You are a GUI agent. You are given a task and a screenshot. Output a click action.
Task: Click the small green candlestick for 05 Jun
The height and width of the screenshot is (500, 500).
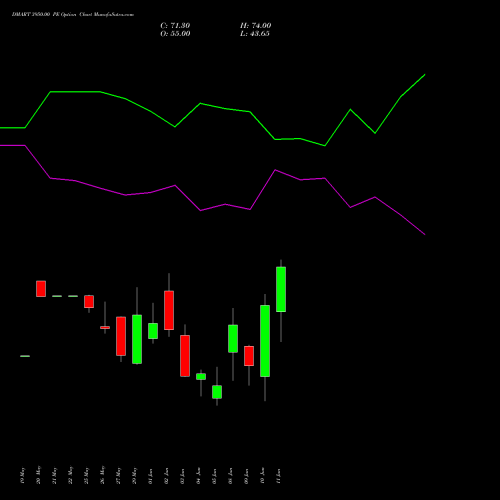[217, 392]
